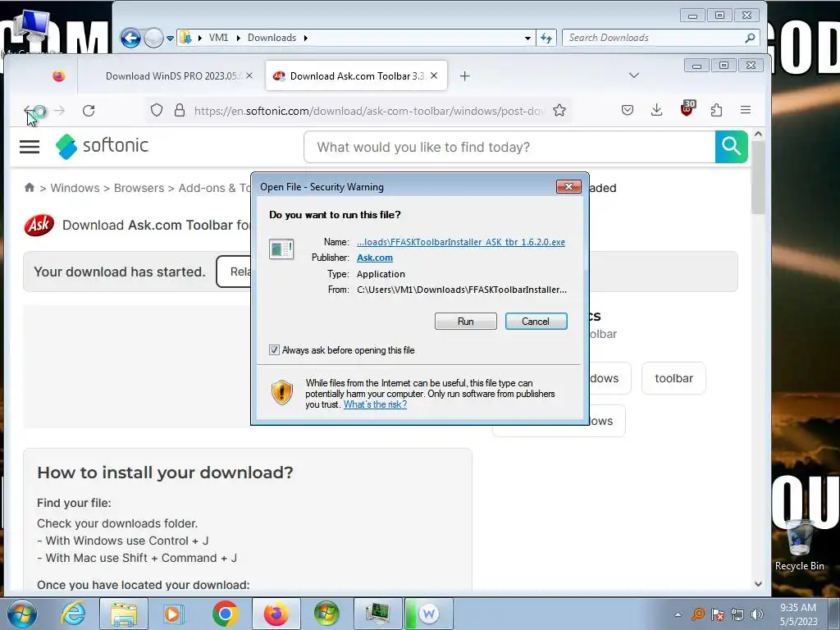Expand Explorer address bar history dropdown
Viewport: 840px width, 630px height.
(x=527, y=38)
